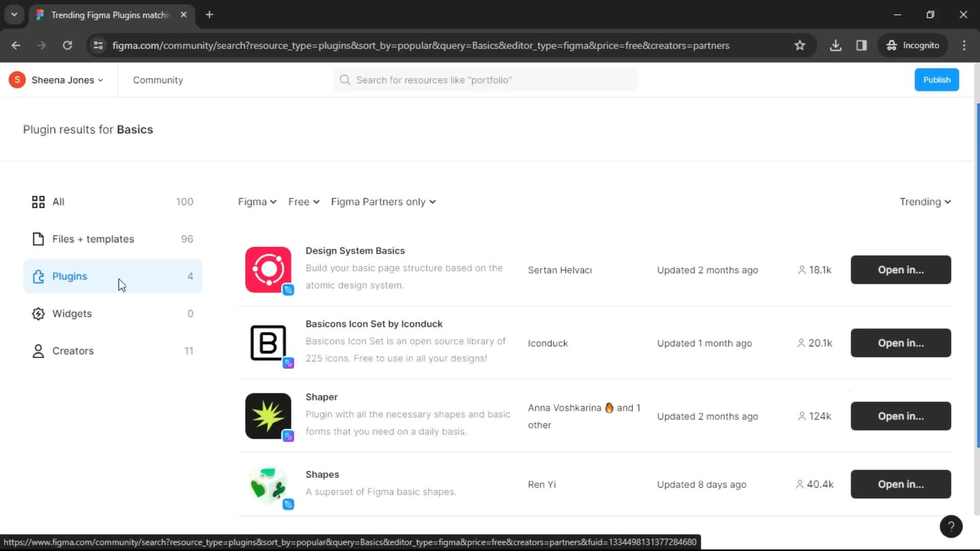Open creator Ren Yi profile
This screenshot has width=980, height=551.
coord(542,485)
